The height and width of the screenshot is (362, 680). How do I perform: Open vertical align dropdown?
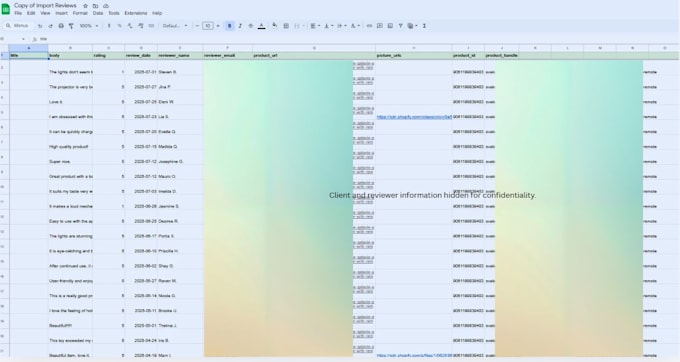click(x=328, y=26)
